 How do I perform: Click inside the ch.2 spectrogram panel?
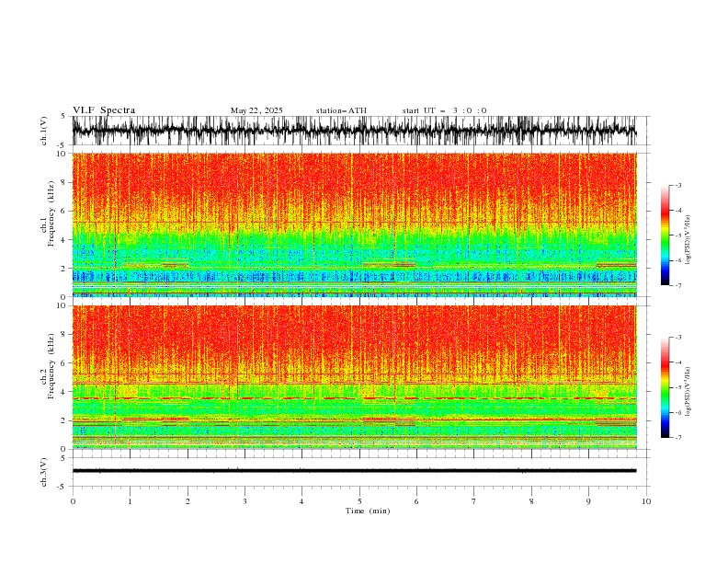click(x=354, y=377)
